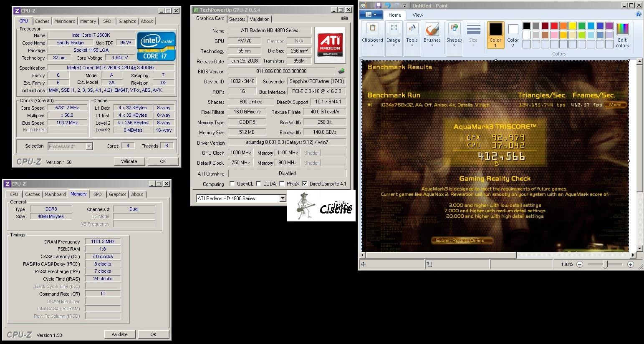
Task: Click the Edit colors rainbow icon
Action: click(x=622, y=29)
